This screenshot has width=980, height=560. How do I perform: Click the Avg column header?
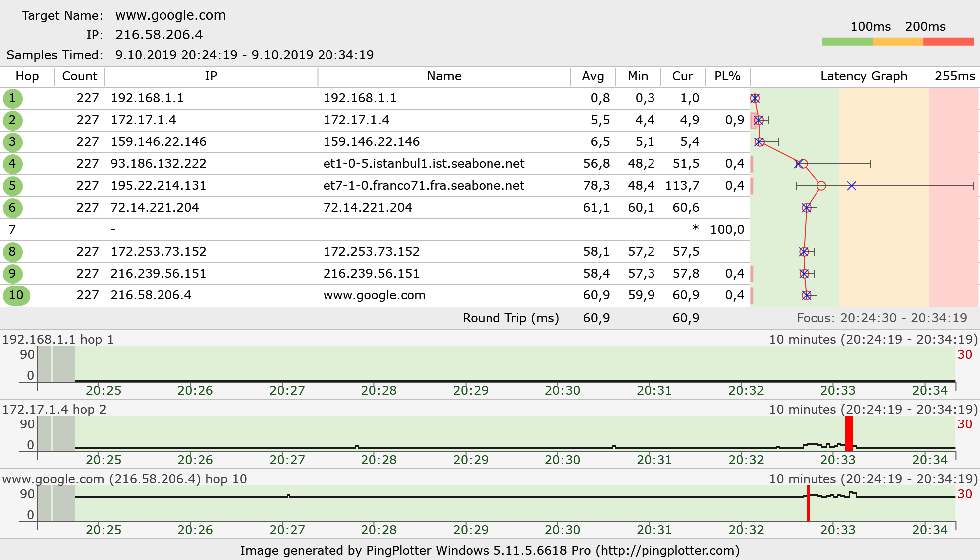click(x=593, y=76)
